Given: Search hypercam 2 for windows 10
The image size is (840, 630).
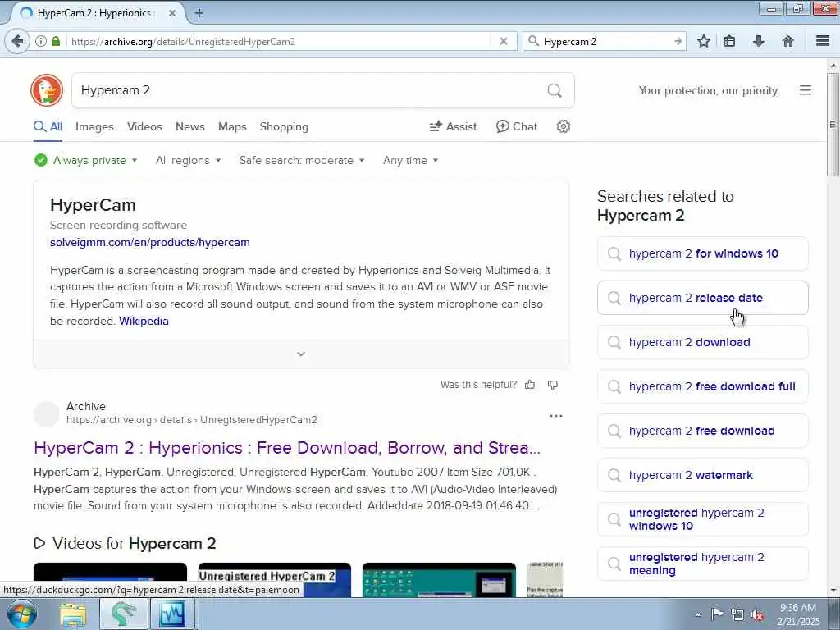Looking at the screenshot, I should coord(703,253).
